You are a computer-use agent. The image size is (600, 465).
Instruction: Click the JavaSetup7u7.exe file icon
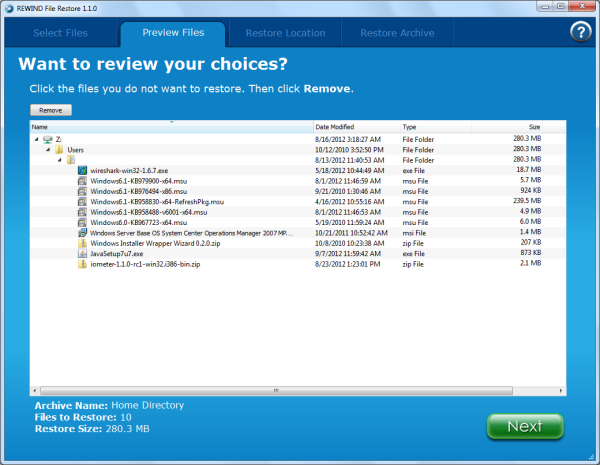pyautogui.click(x=82, y=254)
